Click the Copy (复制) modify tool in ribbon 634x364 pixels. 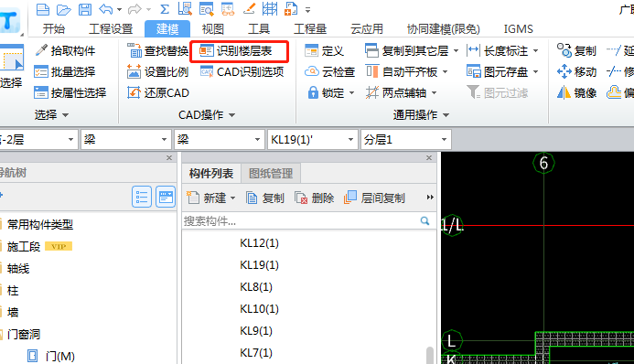[576, 50]
